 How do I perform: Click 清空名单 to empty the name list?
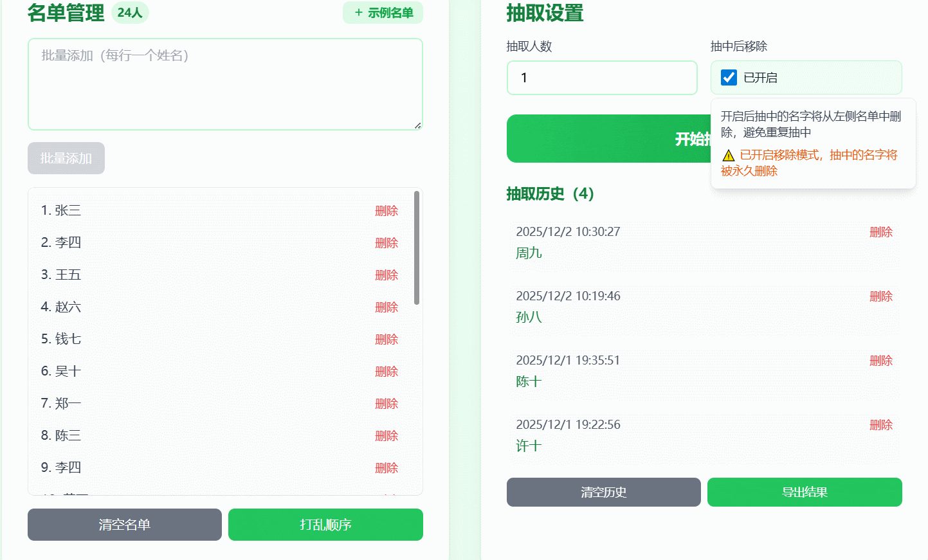coord(124,525)
